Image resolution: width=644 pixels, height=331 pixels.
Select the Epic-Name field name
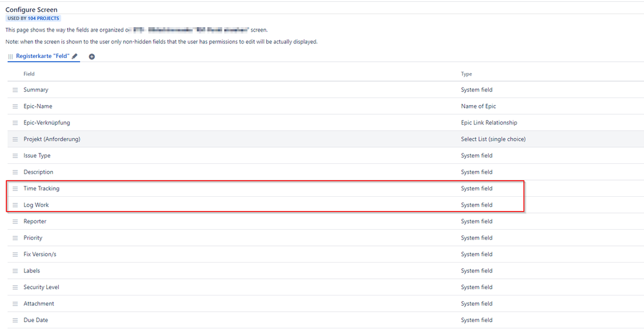click(38, 106)
